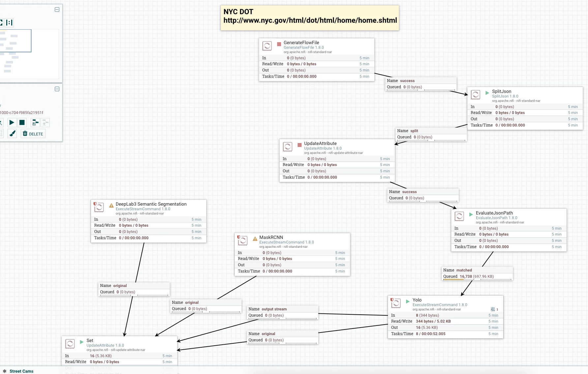Click the stopped status square on UpdateAttribute
The height and width of the screenshot is (374, 588).
tap(300, 145)
